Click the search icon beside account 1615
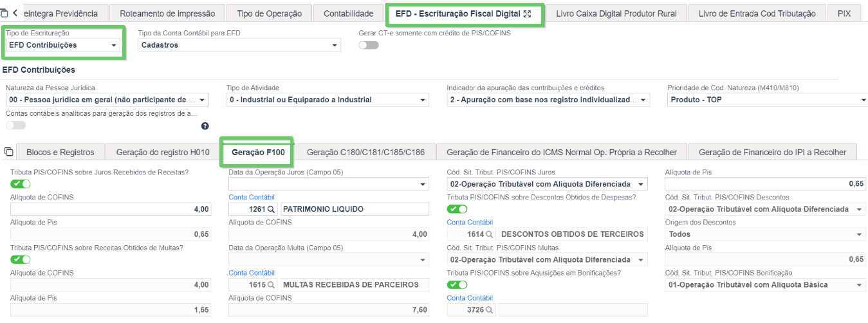Screen dimensions: 868x323 (271, 284)
